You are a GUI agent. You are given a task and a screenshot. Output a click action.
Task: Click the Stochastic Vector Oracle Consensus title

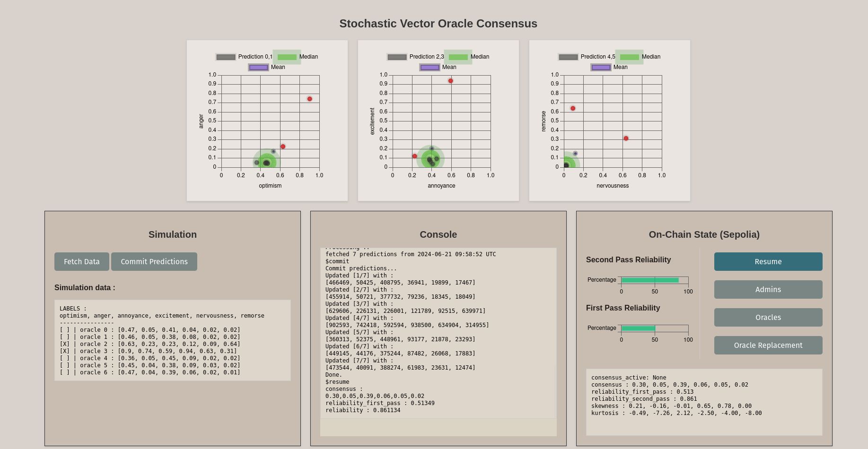[438, 24]
